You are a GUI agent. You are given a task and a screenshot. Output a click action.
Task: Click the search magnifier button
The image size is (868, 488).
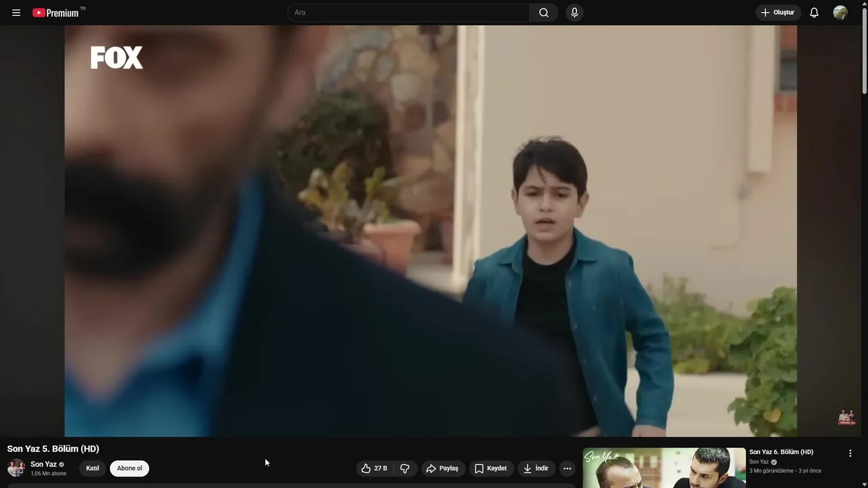click(x=544, y=13)
